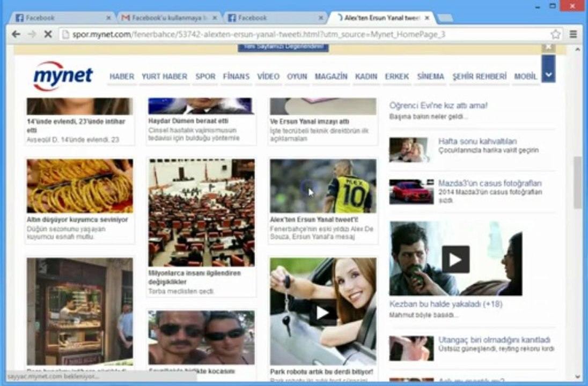Click the vertical scrollbar thumb
This screenshot has height=386, width=588.
tap(577, 182)
